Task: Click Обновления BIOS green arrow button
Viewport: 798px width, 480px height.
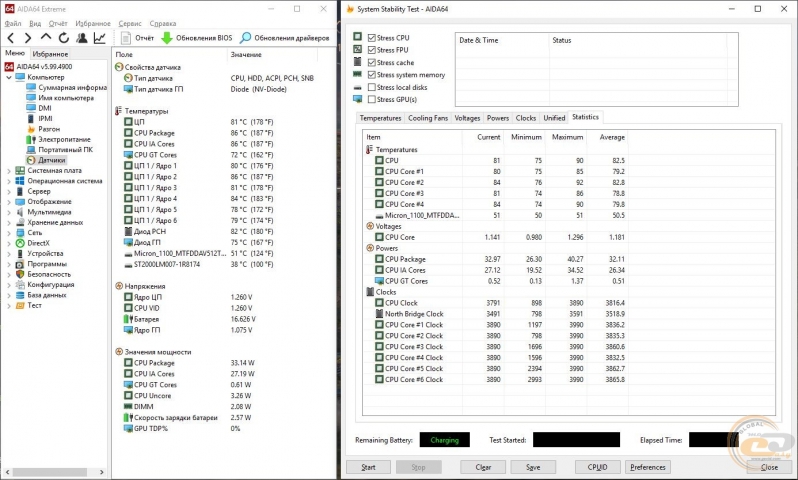Action: pyautogui.click(x=196, y=38)
